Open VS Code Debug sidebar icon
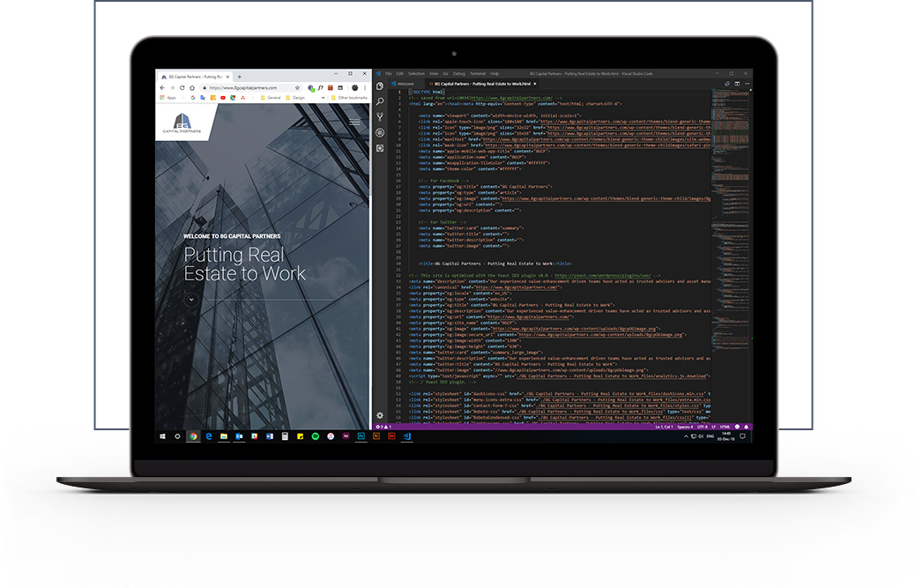Screen dimensions: 915x588 coord(380,132)
